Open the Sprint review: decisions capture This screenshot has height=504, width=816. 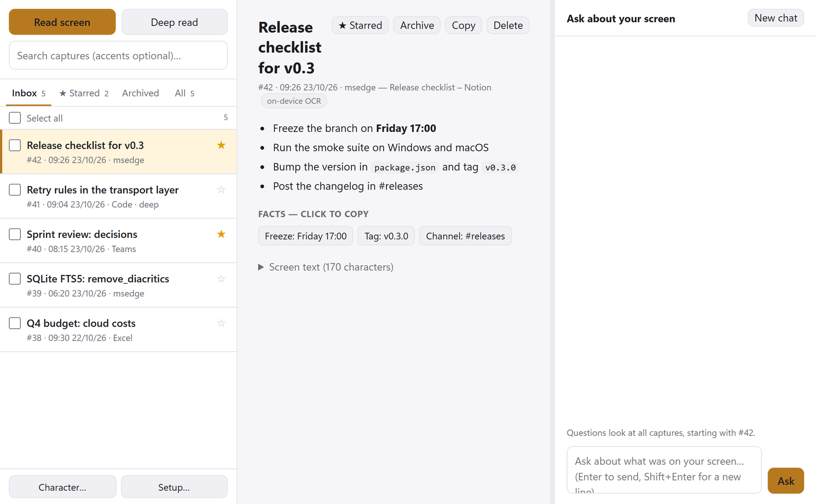[118, 241]
